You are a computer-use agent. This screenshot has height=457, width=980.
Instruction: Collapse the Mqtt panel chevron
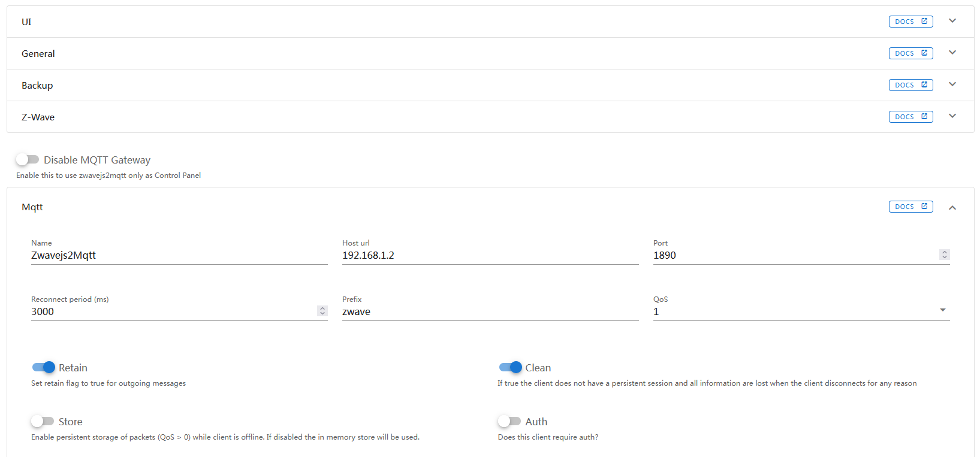(952, 207)
